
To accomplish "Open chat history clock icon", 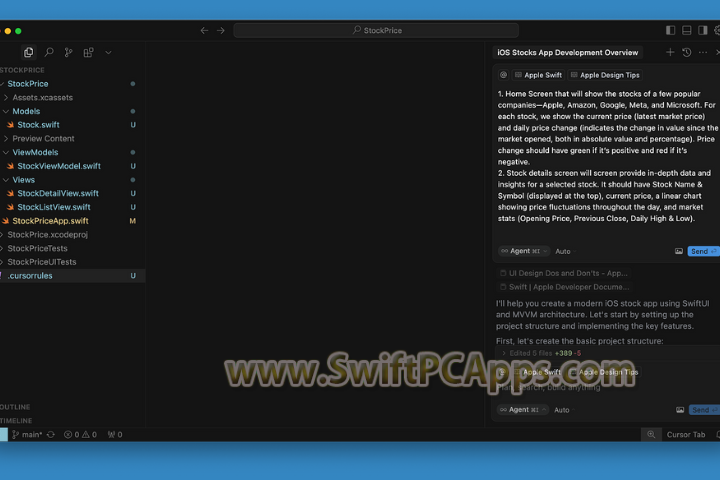I will [x=686, y=52].
